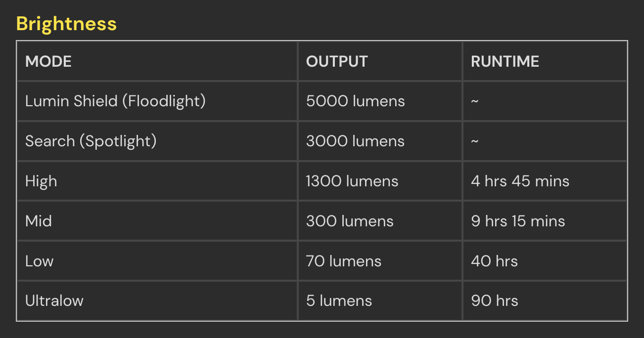Click the 1300 lumens value
The image size is (644, 338).
pos(352,181)
